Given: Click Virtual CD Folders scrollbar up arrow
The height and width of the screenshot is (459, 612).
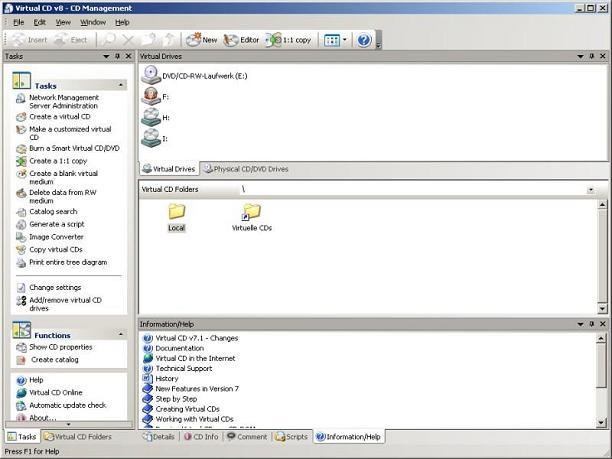Looking at the screenshot, I should point(602,205).
